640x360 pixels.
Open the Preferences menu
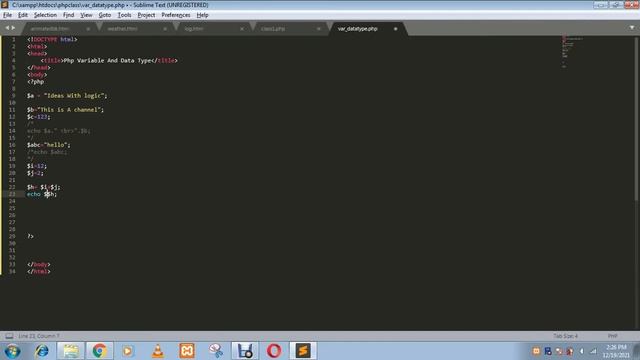(176, 15)
